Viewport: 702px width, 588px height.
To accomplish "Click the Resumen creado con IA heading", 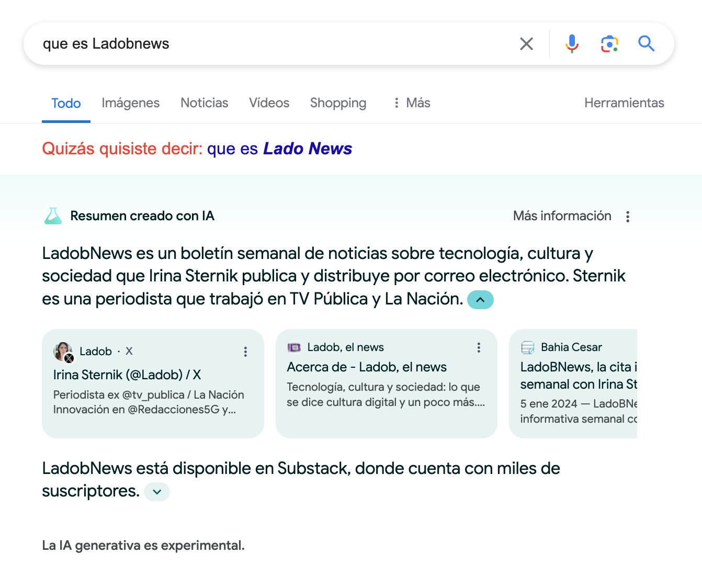I will coord(142,216).
